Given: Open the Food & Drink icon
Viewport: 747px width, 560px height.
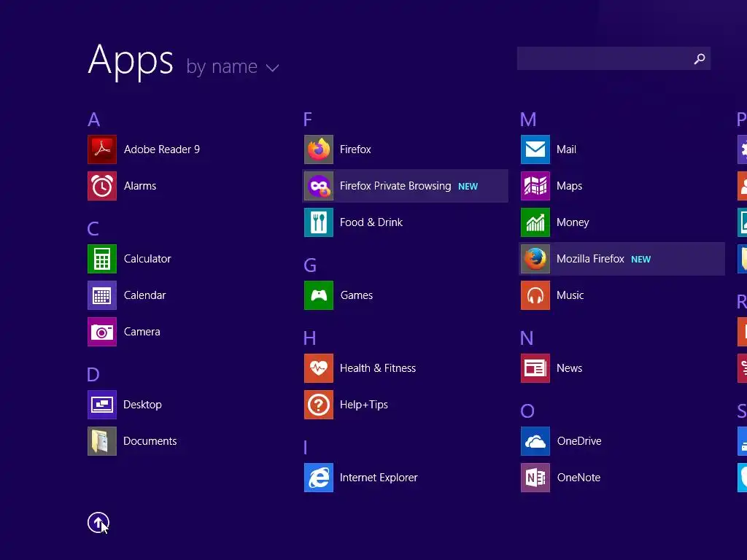Looking at the screenshot, I should click(x=319, y=222).
